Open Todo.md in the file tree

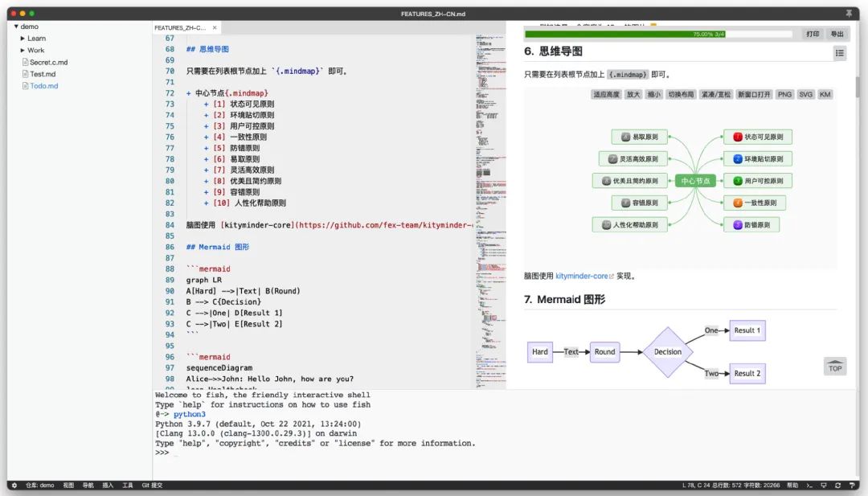(x=43, y=86)
